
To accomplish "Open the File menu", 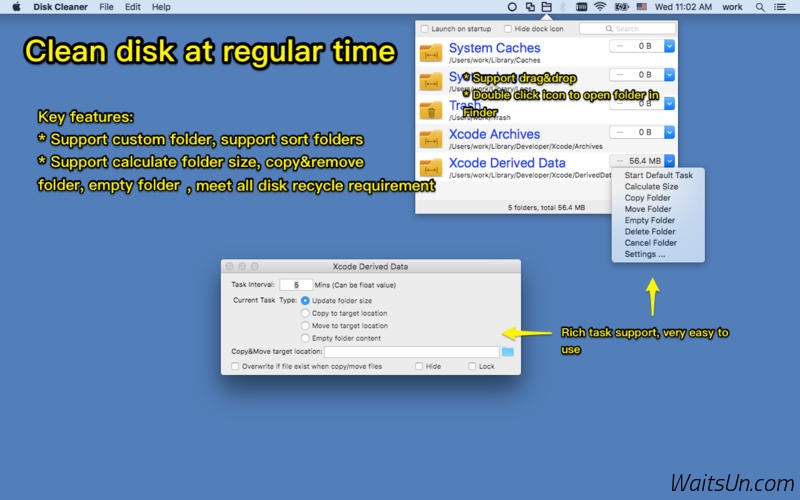I will click(x=106, y=7).
